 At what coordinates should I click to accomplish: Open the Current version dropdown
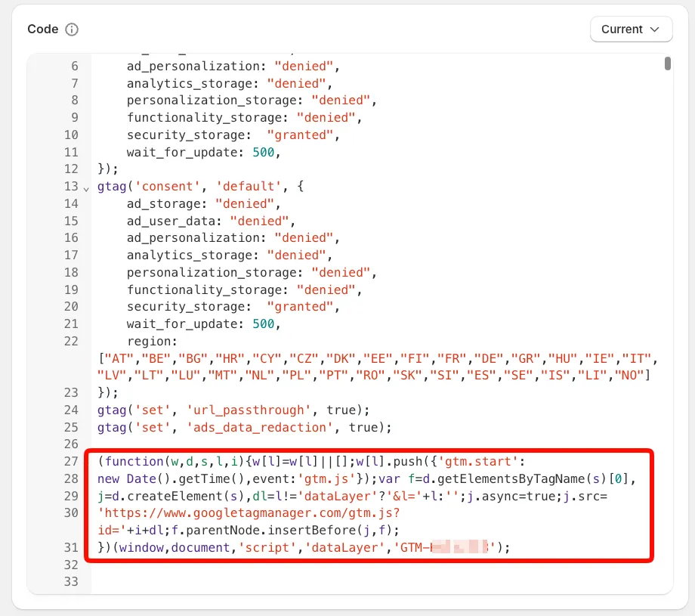631,29
